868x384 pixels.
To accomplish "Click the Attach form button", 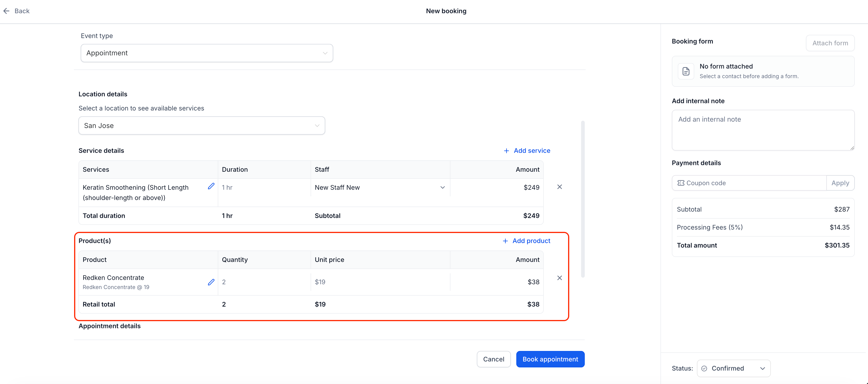I will click(830, 43).
